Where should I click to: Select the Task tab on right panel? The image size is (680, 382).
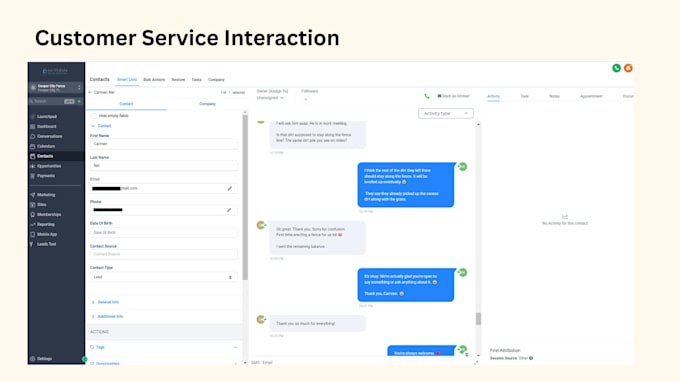524,96
